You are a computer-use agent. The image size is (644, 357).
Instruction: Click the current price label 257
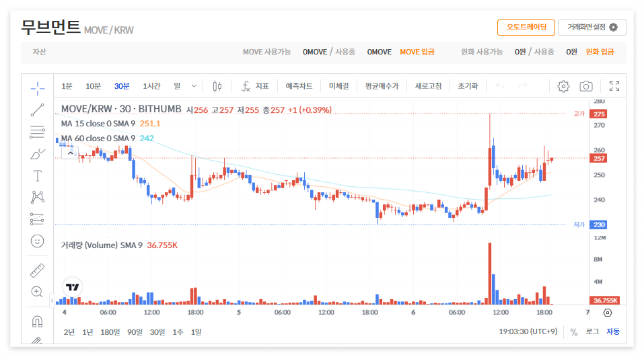click(599, 159)
